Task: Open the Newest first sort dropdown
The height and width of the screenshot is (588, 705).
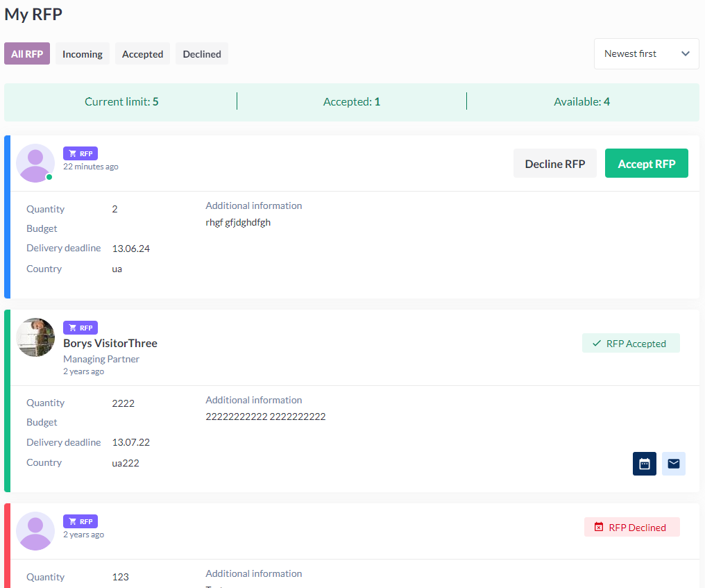Action: (645, 53)
